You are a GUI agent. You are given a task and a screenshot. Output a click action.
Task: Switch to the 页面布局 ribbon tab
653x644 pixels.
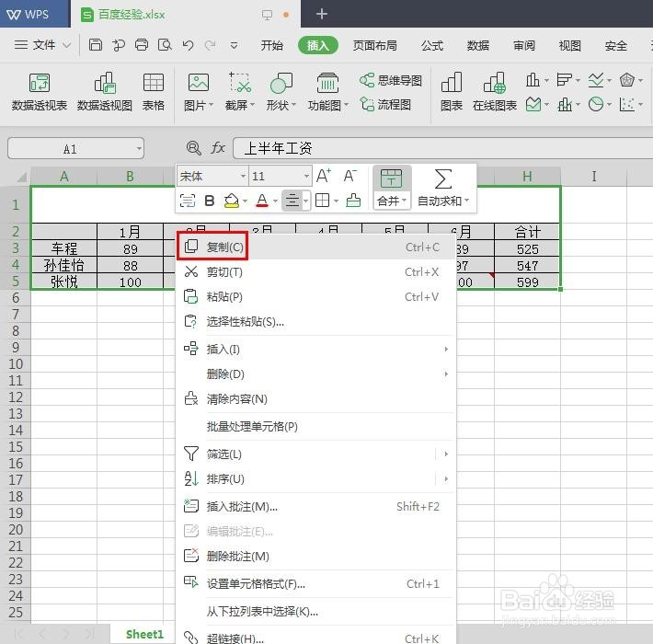[x=375, y=45]
